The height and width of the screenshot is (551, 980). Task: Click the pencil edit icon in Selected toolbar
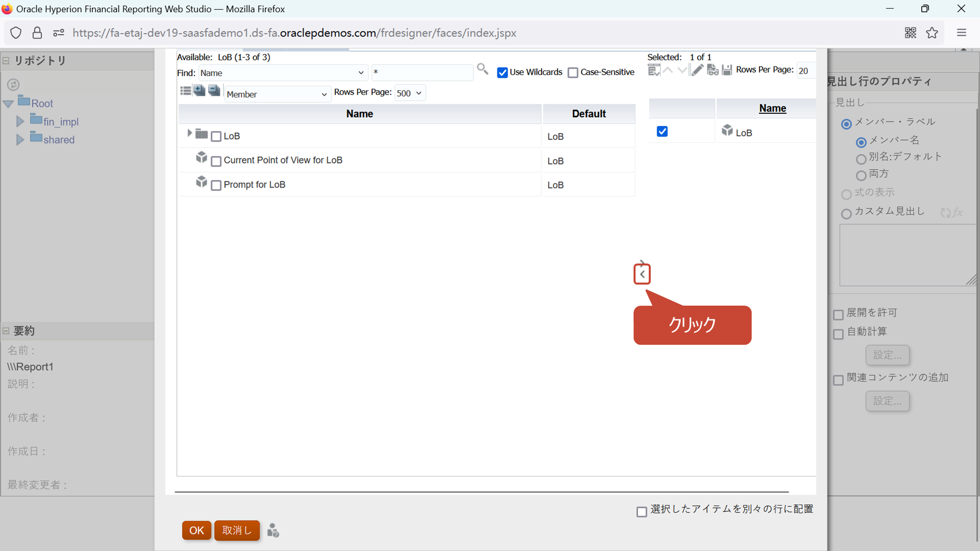click(x=697, y=70)
